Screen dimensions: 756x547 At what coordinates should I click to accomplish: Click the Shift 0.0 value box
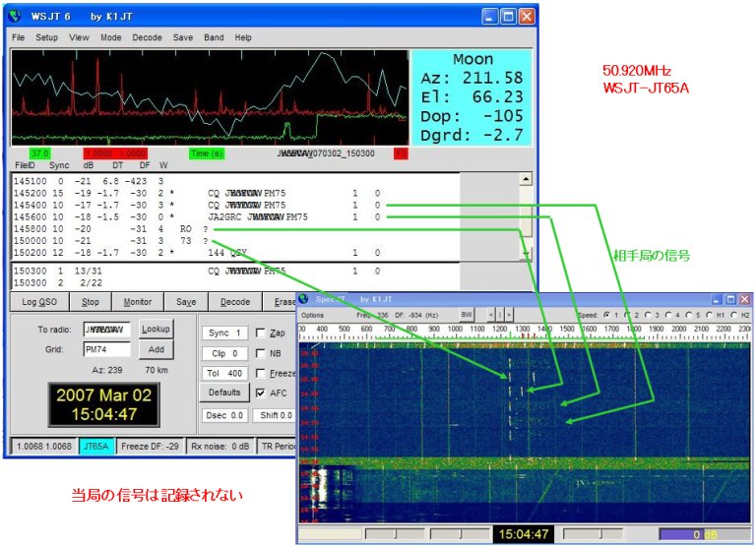(276, 415)
